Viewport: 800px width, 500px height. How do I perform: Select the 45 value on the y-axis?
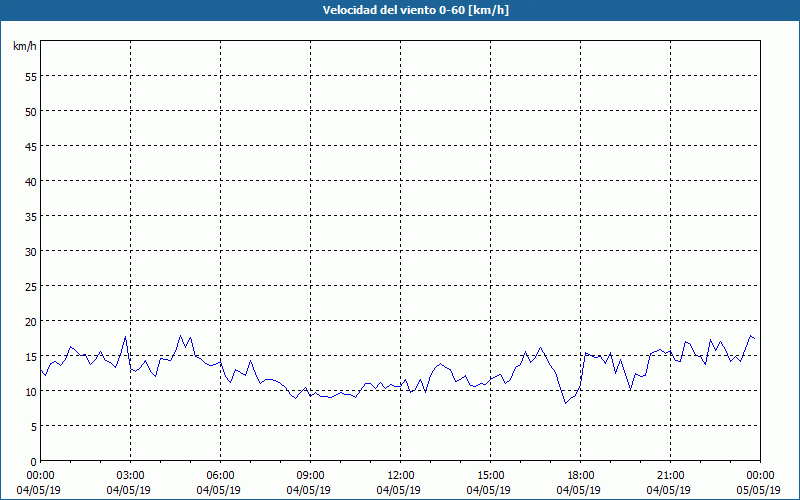[x=31, y=146]
